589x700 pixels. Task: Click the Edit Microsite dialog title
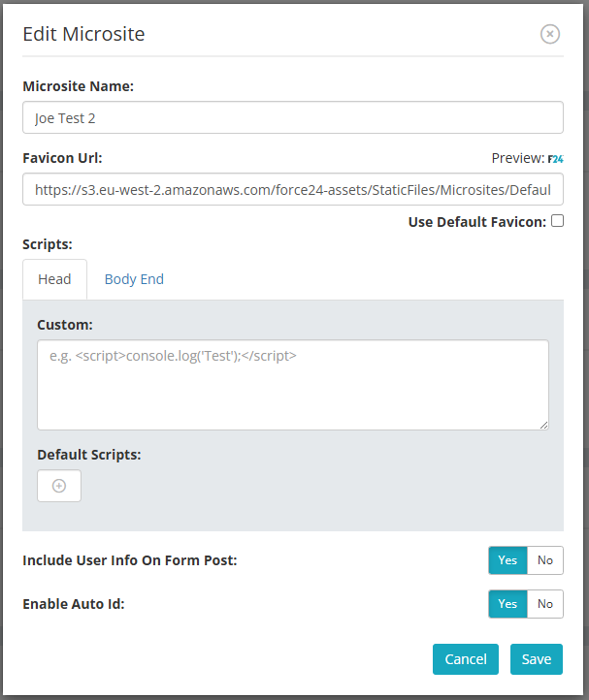83,34
